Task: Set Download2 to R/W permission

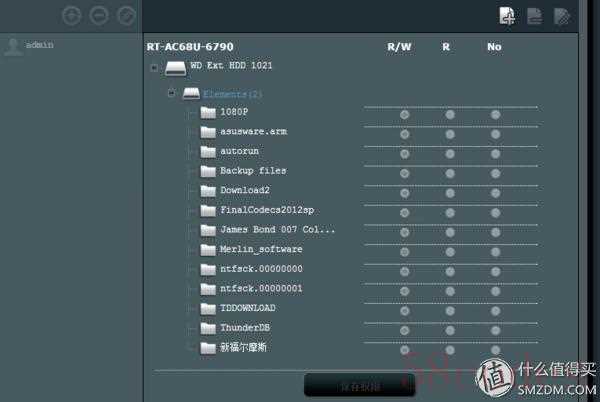Action: click(x=404, y=193)
